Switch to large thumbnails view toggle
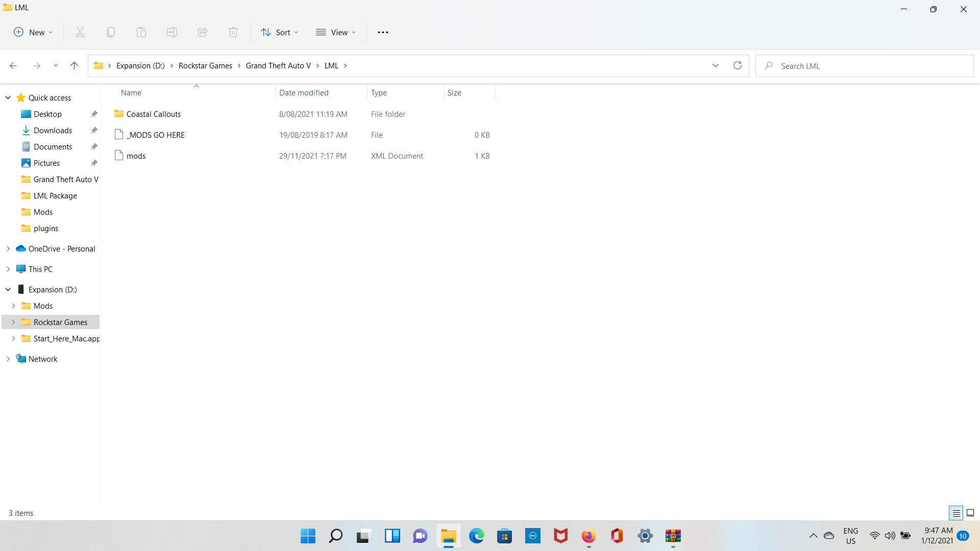Viewport: 980px width, 551px height. point(970,513)
